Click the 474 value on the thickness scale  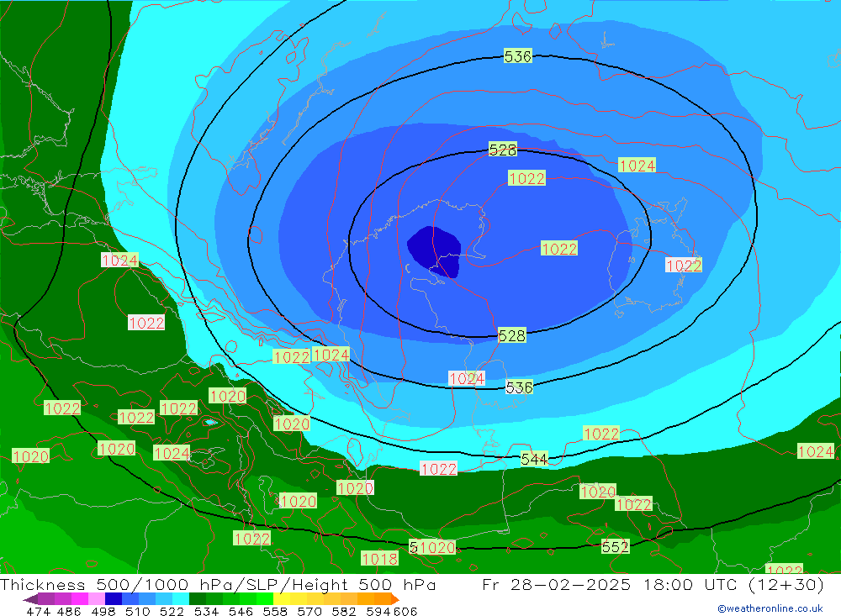(39, 611)
